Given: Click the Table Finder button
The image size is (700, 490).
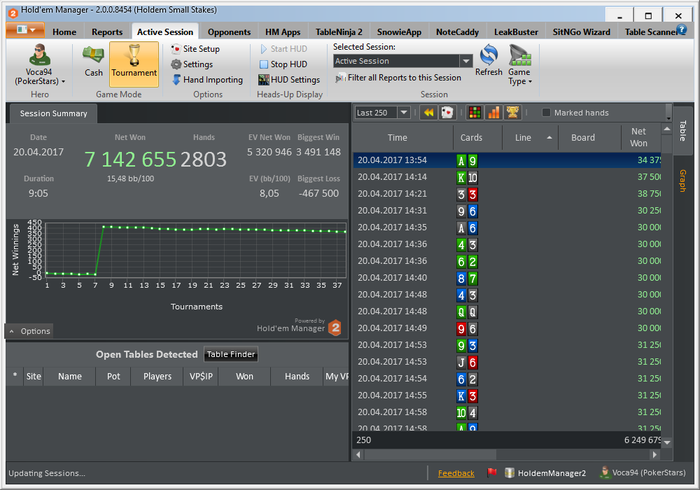Looking at the screenshot, I should (231, 354).
